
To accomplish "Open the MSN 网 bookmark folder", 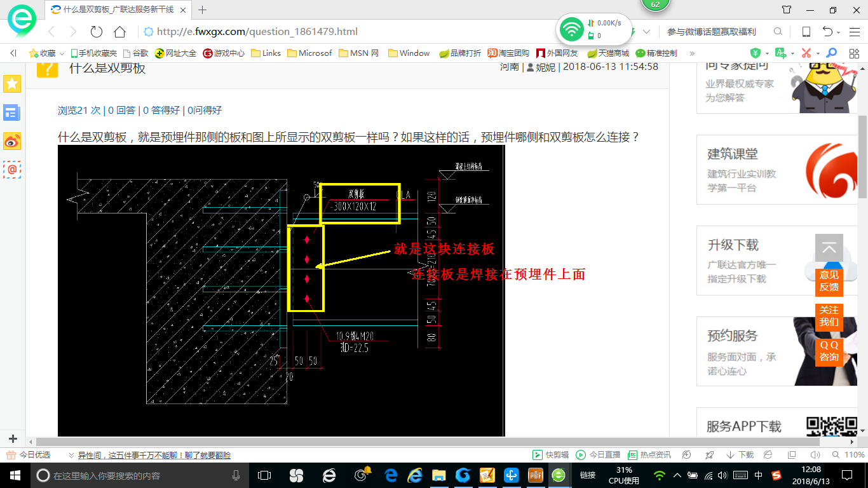I will 359,53.
